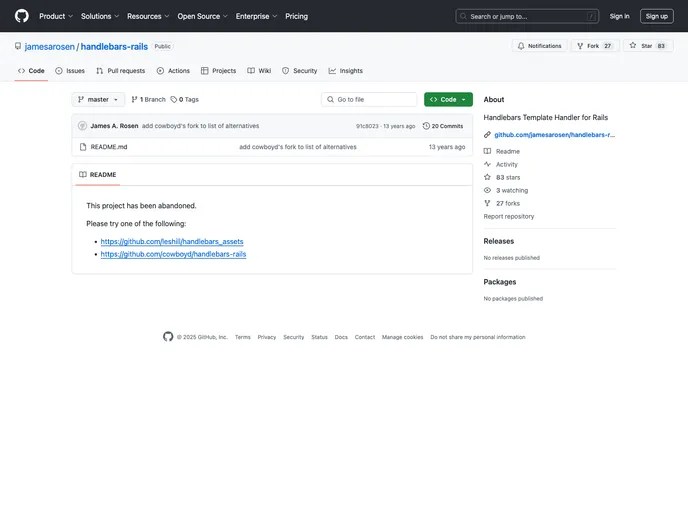
Task: Expand the Enterprise menu
Action: (256, 16)
